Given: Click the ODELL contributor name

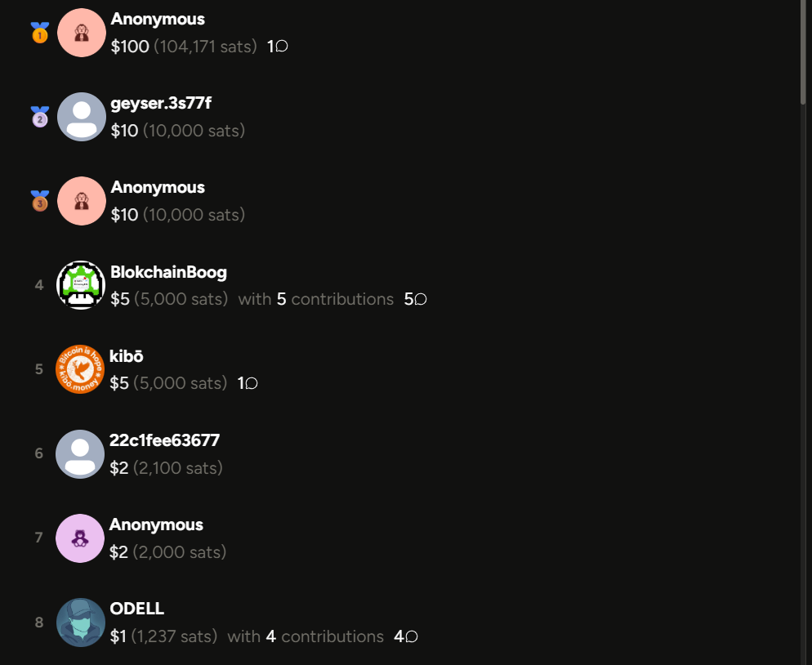Looking at the screenshot, I should coord(137,609).
